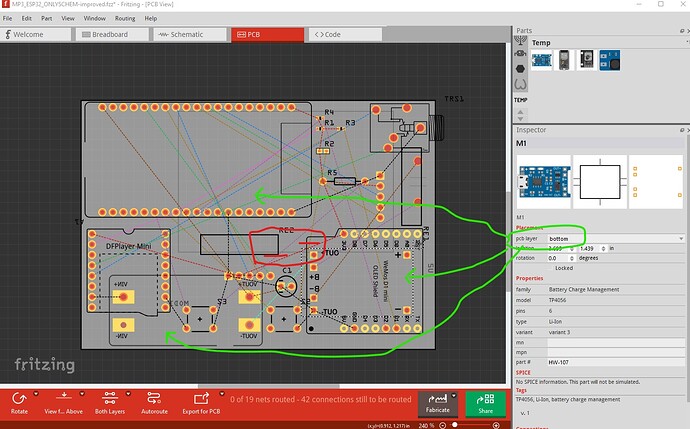The width and height of the screenshot is (690, 429).
Task: Click parts bin scroll down arrow
Action: [x=521, y=118]
